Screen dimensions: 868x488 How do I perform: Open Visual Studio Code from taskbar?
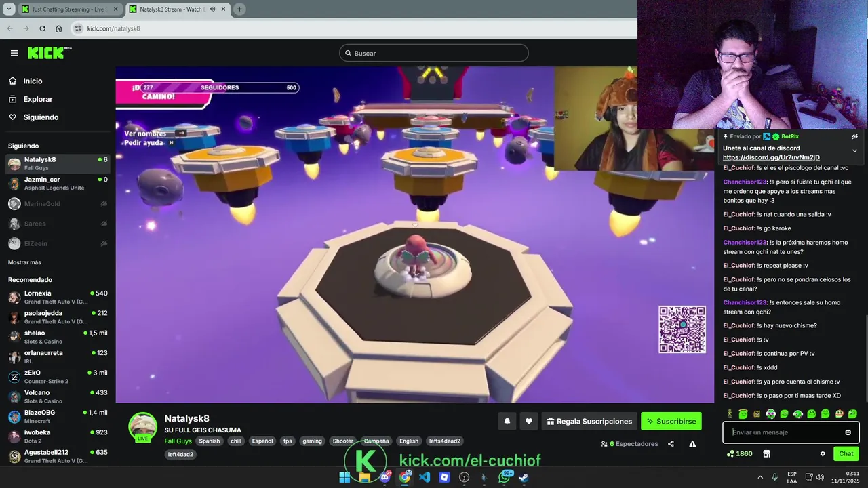click(x=425, y=477)
